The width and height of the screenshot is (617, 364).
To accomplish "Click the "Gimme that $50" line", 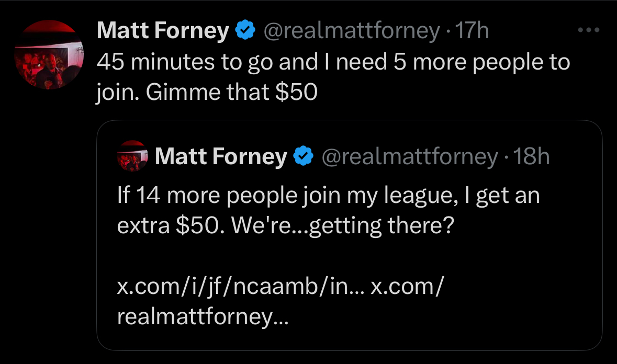I will [231, 93].
